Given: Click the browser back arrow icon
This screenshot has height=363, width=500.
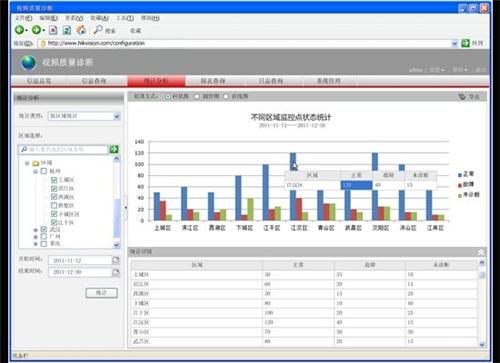Looking at the screenshot, I should (x=19, y=30).
